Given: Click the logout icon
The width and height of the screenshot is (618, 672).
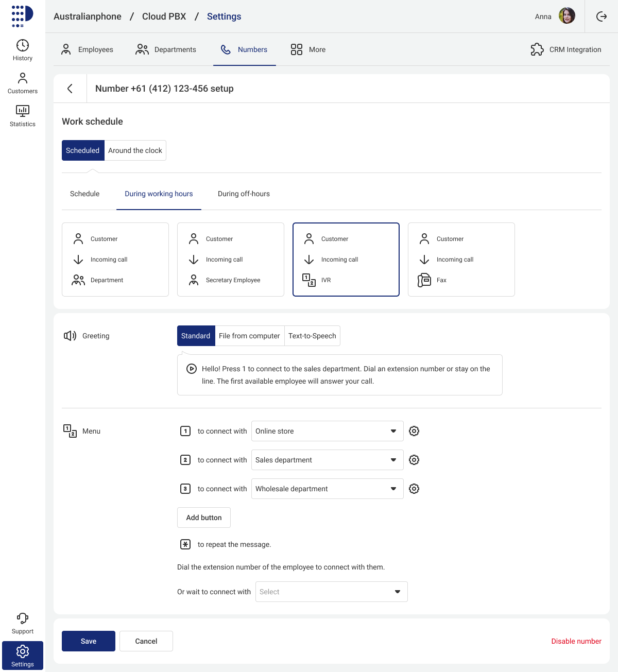Looking at the screenshot, I should (602, 16).
